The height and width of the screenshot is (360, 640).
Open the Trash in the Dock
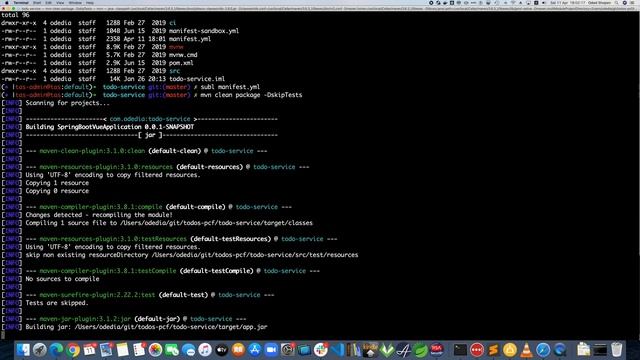(616, 349)
